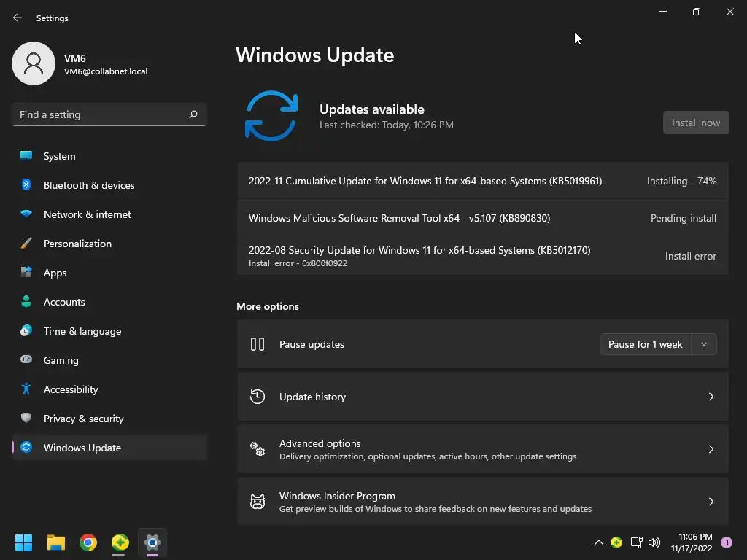Screen dimensions: 747x560
Task: Click the Advanced options label
Action: pyautogui.click(x=320, y=443)
